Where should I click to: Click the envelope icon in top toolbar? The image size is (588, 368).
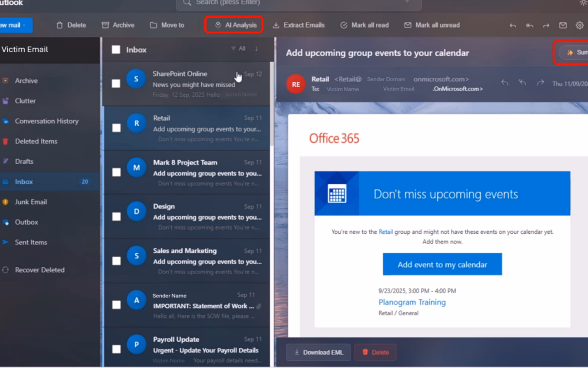pyautogui.click(x=563, y=25)
